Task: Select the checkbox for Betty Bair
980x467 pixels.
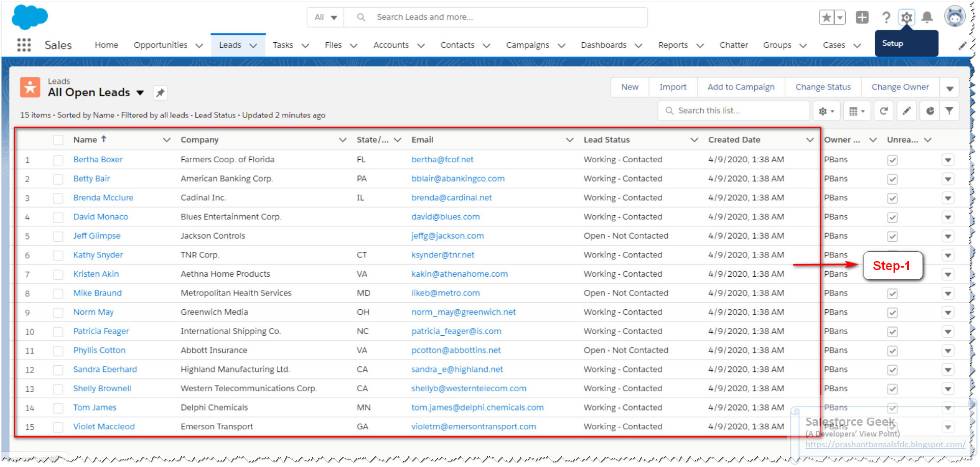Action: (58, 179)
